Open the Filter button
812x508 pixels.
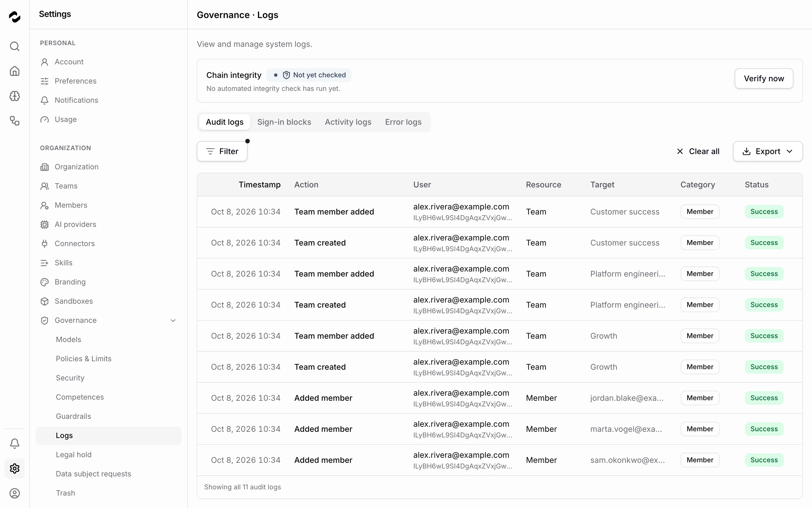[222, 151]
